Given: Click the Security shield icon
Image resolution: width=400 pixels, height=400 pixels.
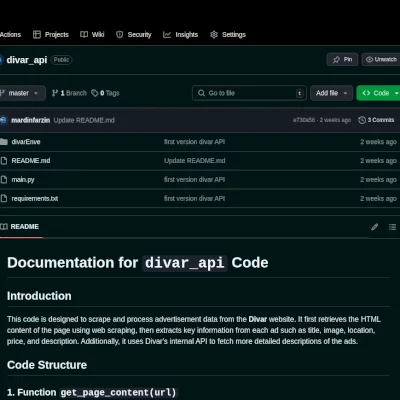Looking at the screenshot, I should pyautogui.click(x=119, y=34).
